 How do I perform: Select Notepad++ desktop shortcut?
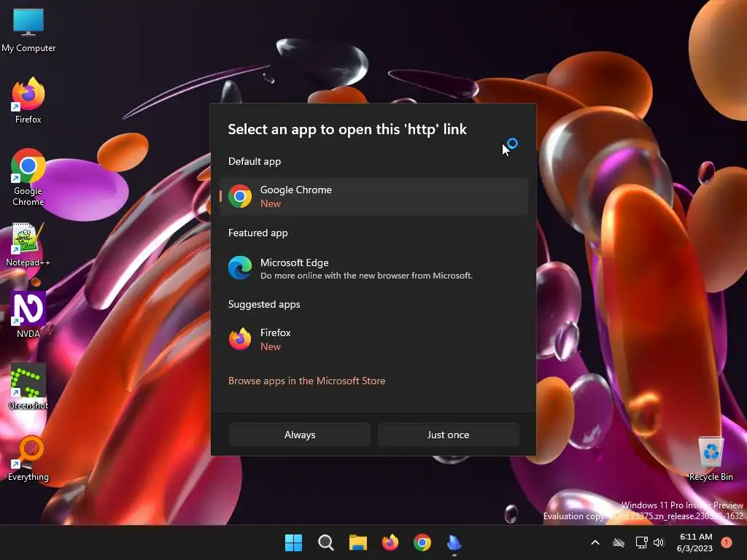coord(28,244)
